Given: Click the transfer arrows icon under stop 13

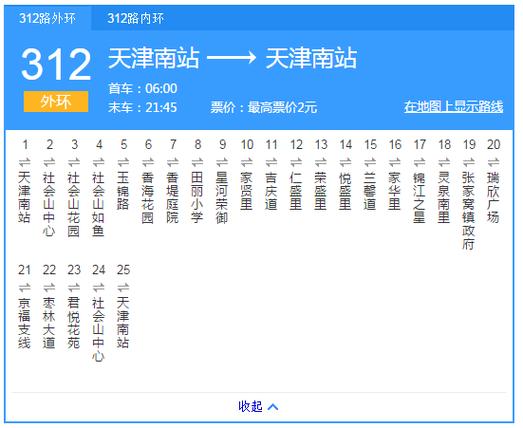Looking at the screenshot, I should pos(321,162).
